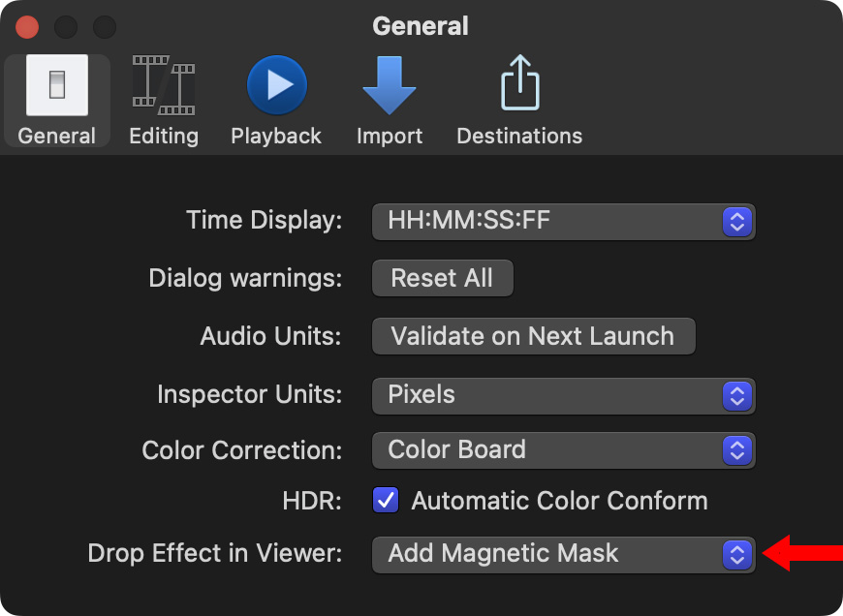Open the Destinations share icon

coord(519,85)
